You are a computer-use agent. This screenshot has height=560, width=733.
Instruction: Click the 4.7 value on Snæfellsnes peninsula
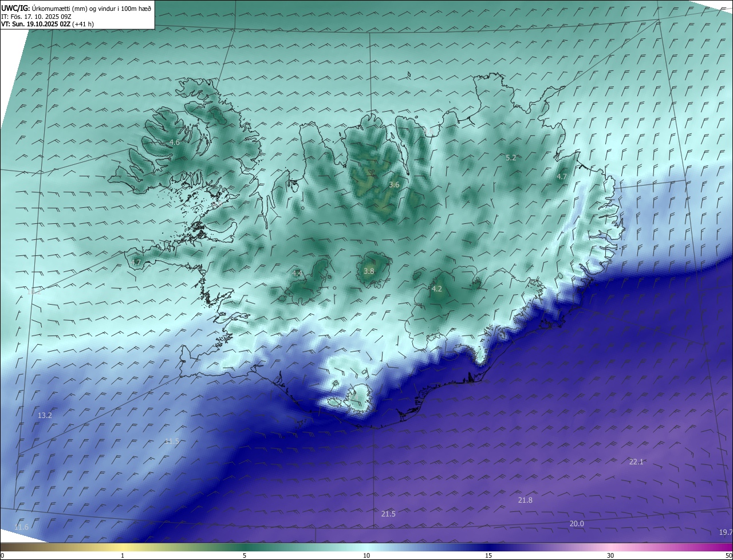tap(136, 262)
